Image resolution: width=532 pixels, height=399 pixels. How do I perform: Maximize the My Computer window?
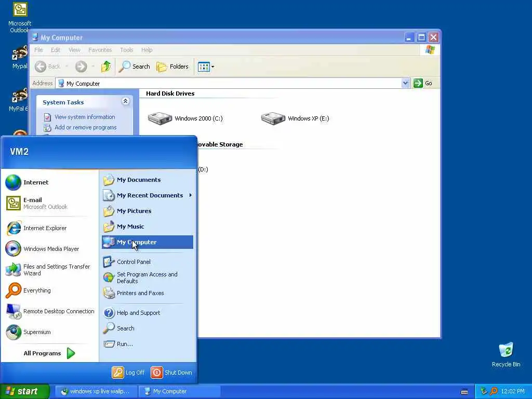coord(421,37)
